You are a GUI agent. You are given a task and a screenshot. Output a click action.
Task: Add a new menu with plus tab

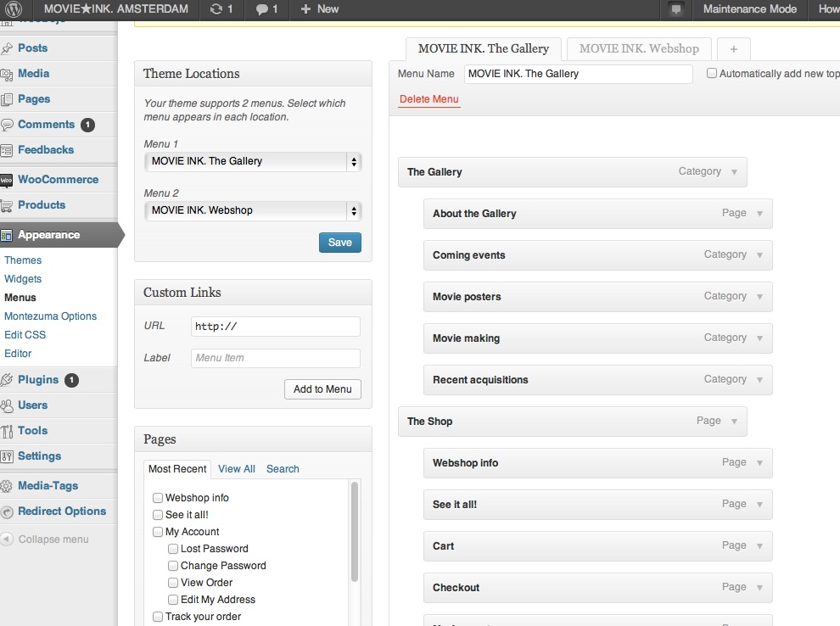733,49
